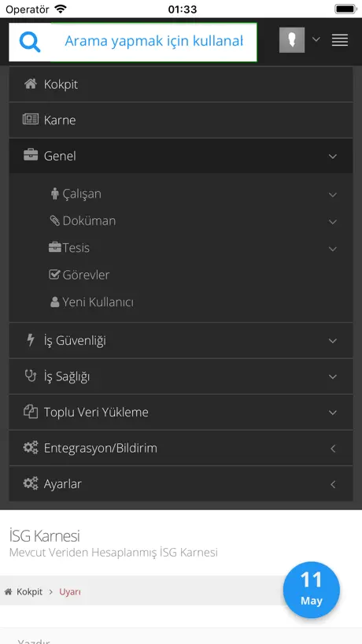Open the hamburger menu icon
Viewport: 362px width, 644px height.
coord(340,40)
